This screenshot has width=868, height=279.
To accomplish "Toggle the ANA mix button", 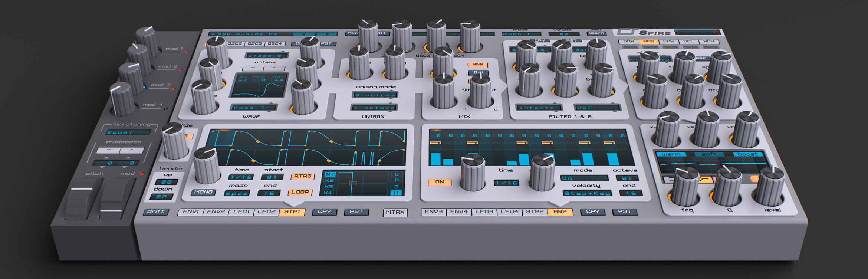I will click(x=477, y=65).
